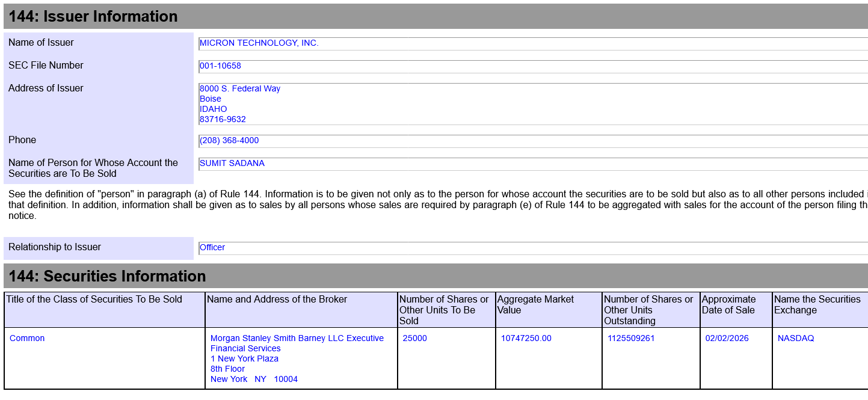Image resolution: width=868 pixels, height=400 pixels.
Task: Click the phone field (208) 368-4000
Action: (x=533, y=141)
